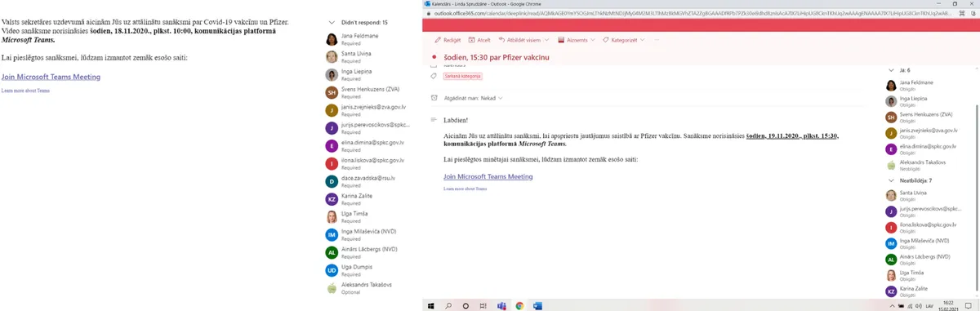
Task: Open Join Microsoft Teams Meeting link in Outlook
Action: click(x=488, y=176)
